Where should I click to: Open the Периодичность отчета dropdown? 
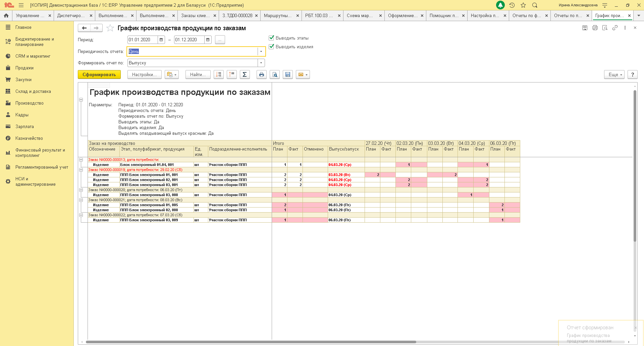pyautogui.click(x=261, y=52)
